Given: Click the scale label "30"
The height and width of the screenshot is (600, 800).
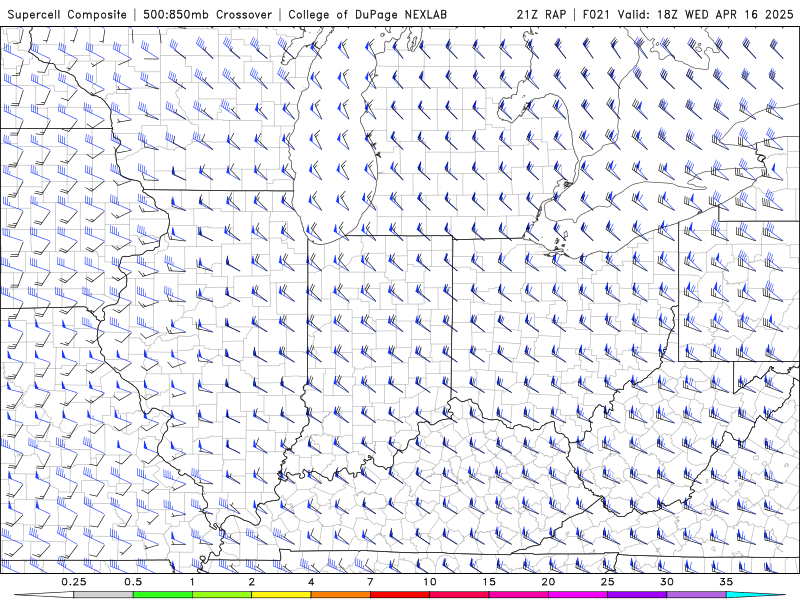Looking at the screenshot, I should [667, 582].
